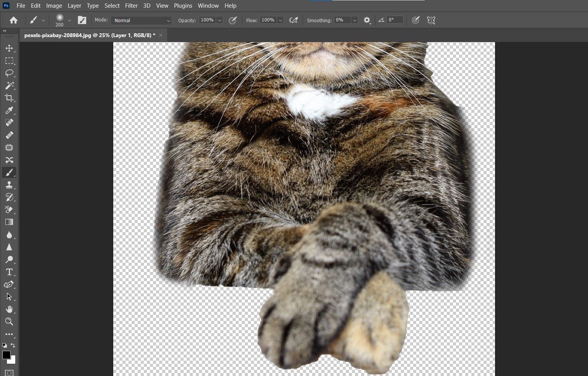
Task: Click the Home button
Action: (x=14, y=20)
